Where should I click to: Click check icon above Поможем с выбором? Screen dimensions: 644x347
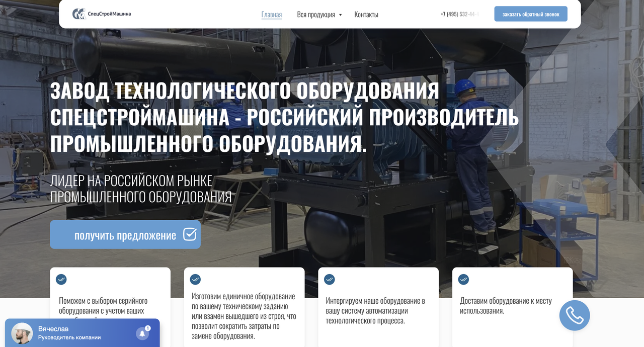[61, 279]
